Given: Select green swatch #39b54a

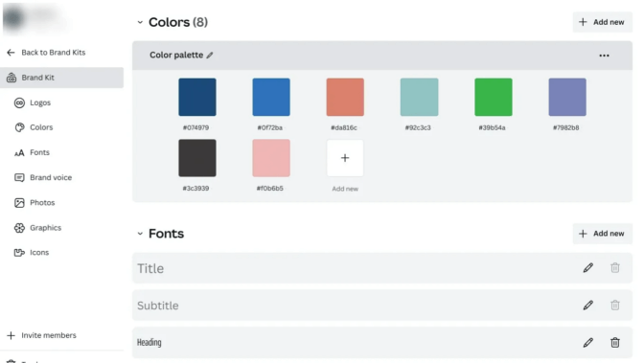Looking at the screenshot, I should tap(494, 97).
